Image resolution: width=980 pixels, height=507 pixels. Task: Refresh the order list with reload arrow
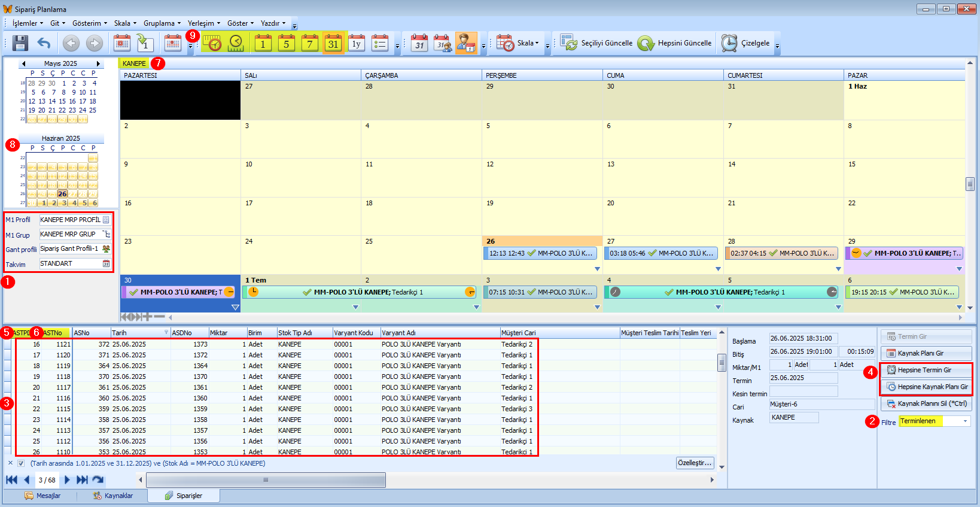point(98,479)
